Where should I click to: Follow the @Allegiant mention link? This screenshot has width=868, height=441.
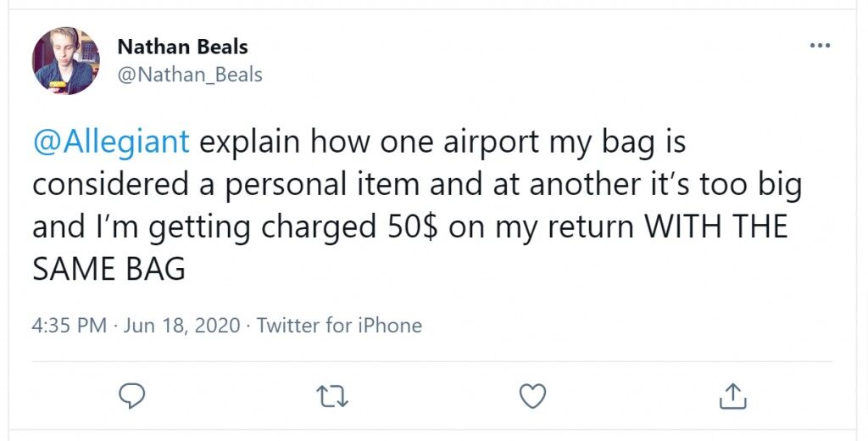[x=111, y=142]
